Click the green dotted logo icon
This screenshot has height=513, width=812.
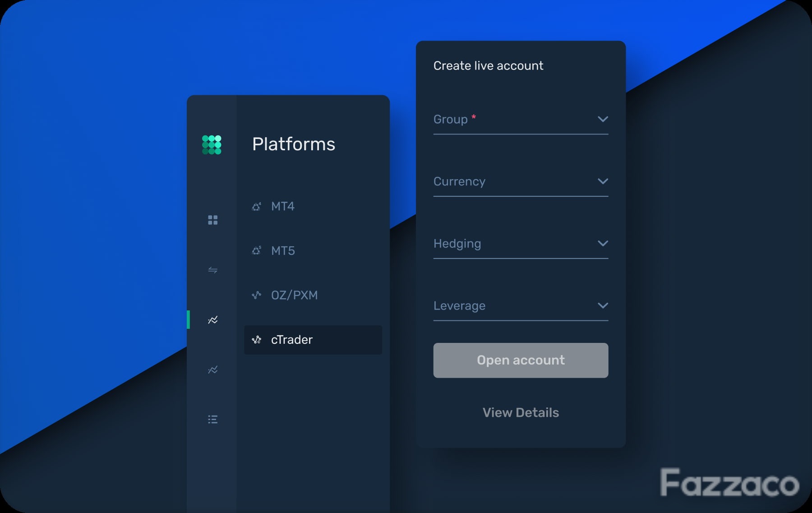coord(212,144)
